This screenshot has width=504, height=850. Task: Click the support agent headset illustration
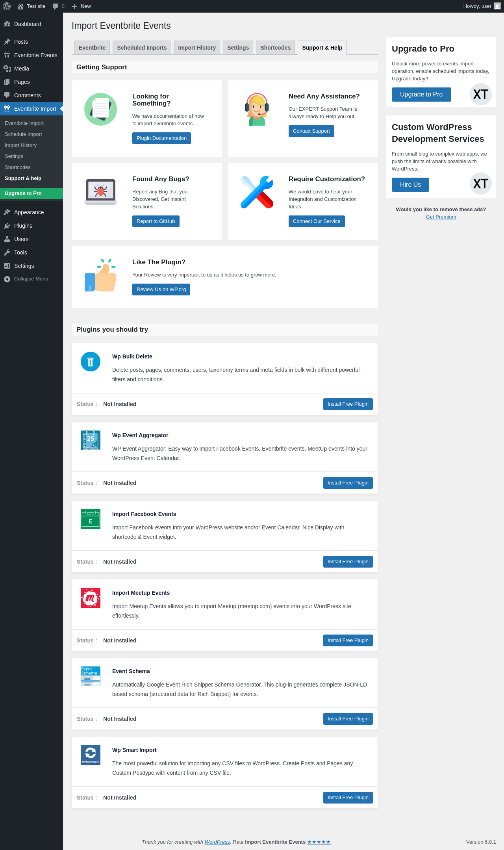coord(257,109)
